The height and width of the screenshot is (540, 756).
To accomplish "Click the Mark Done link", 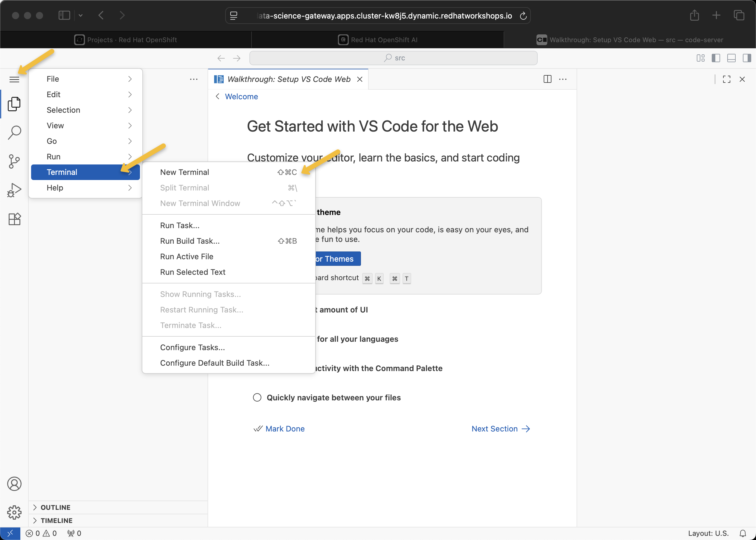I will click(285, 429).
